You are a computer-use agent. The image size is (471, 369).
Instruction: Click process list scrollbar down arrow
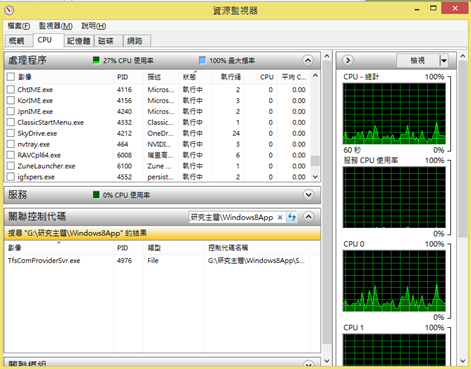(x=315, y=177)
